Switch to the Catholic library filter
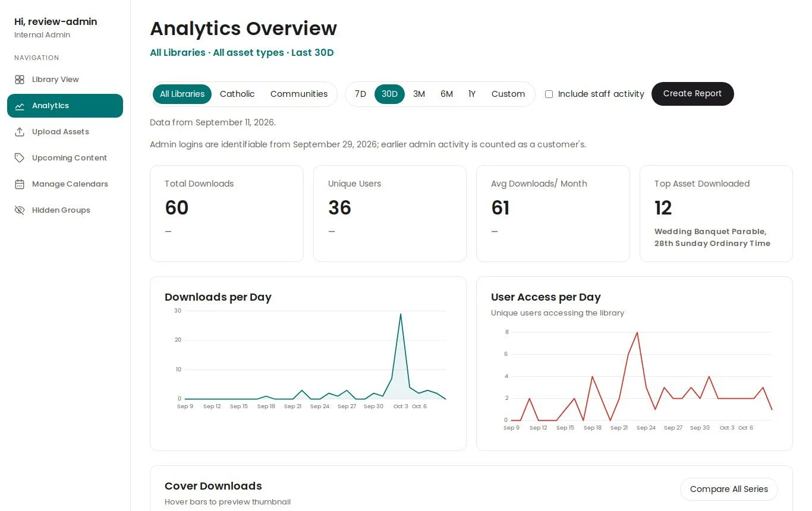This screenshot has height=511, width=812. 237,94
